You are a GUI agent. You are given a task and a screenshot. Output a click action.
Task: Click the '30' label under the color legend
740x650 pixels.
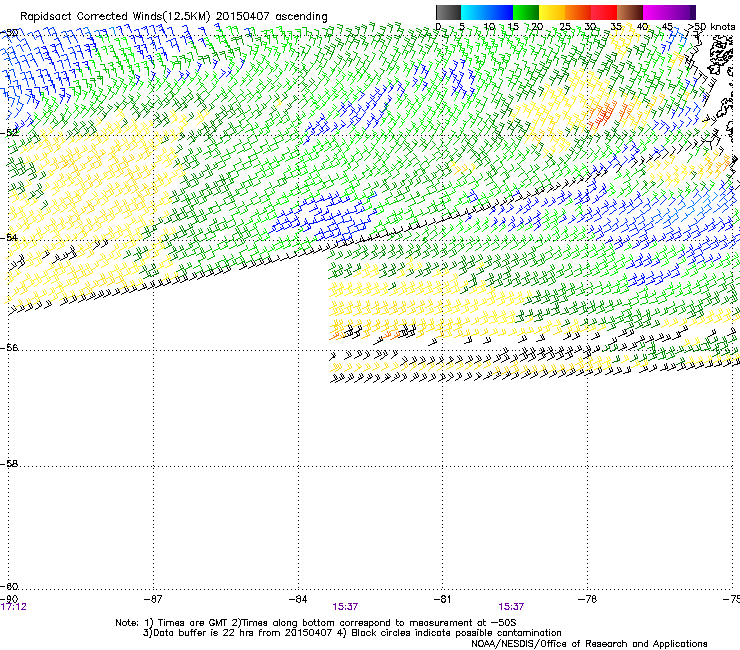pyautogui.click(x=590, y=27)
